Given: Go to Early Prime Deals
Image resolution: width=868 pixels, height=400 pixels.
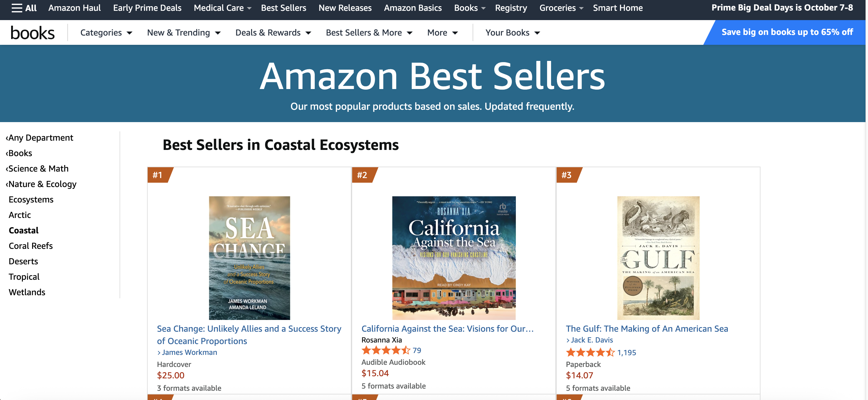Looking at the screenshot, I should click(x=147, y=8).
